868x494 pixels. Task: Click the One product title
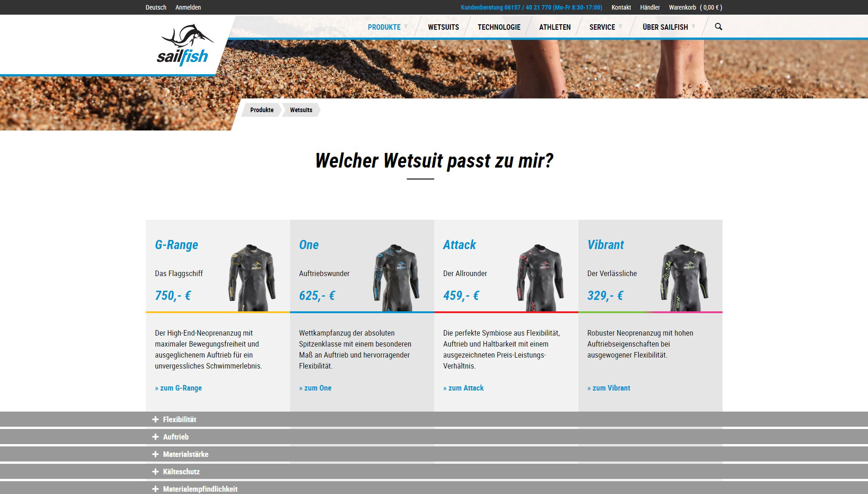pos(309,245)
